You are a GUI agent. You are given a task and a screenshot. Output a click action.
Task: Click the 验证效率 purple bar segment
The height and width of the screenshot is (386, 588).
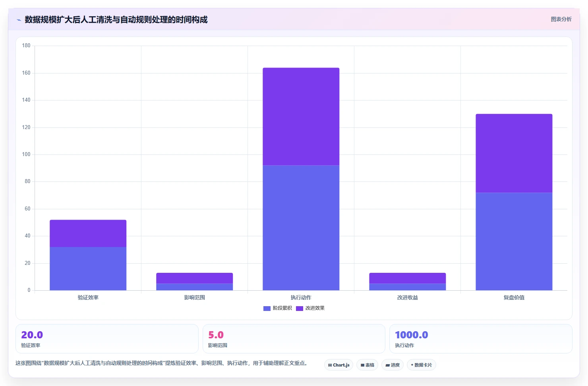(88, 234)
